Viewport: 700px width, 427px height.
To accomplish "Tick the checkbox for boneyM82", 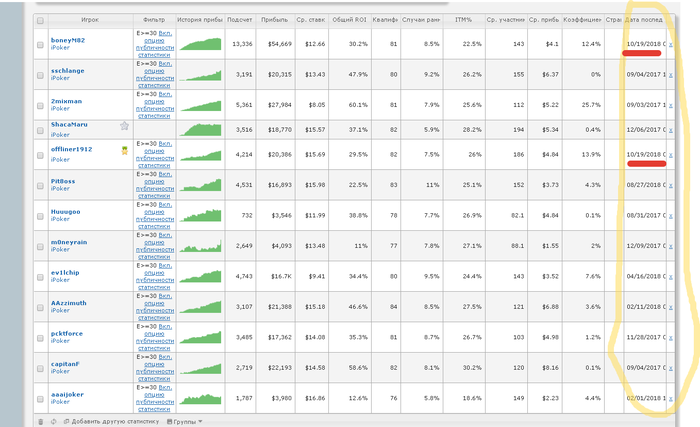I will tap(40, 45).
